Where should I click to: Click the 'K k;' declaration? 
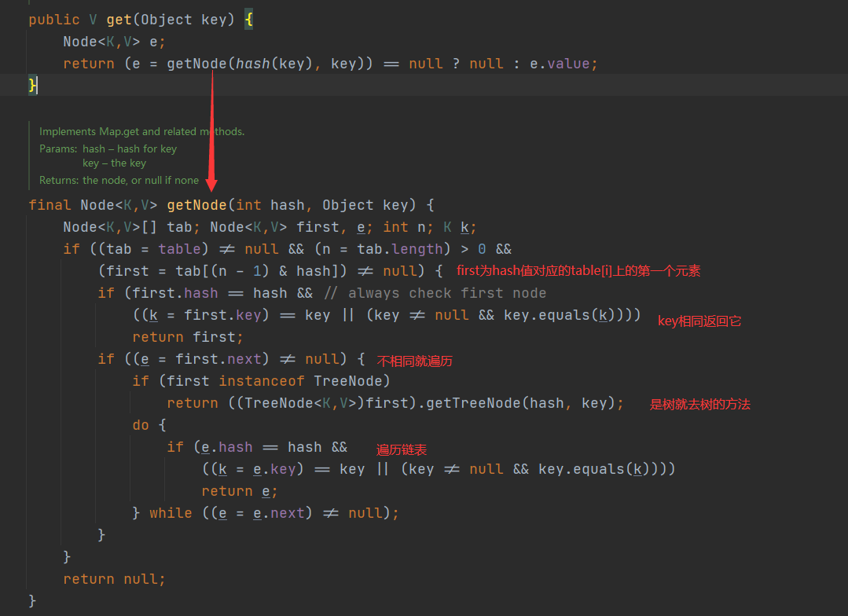460,228
